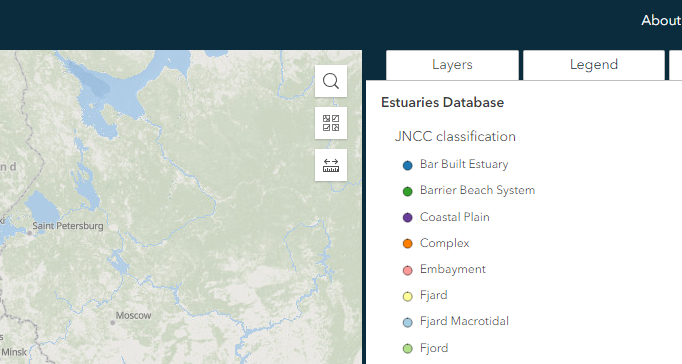The height and width of the screenshot is (364, 682).
Task: Click Minsk city label on map
Action: [x=14, y=352]
